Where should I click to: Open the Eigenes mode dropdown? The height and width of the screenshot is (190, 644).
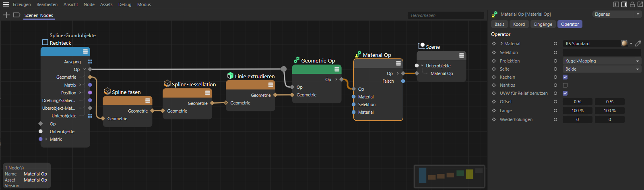[617, 14]
